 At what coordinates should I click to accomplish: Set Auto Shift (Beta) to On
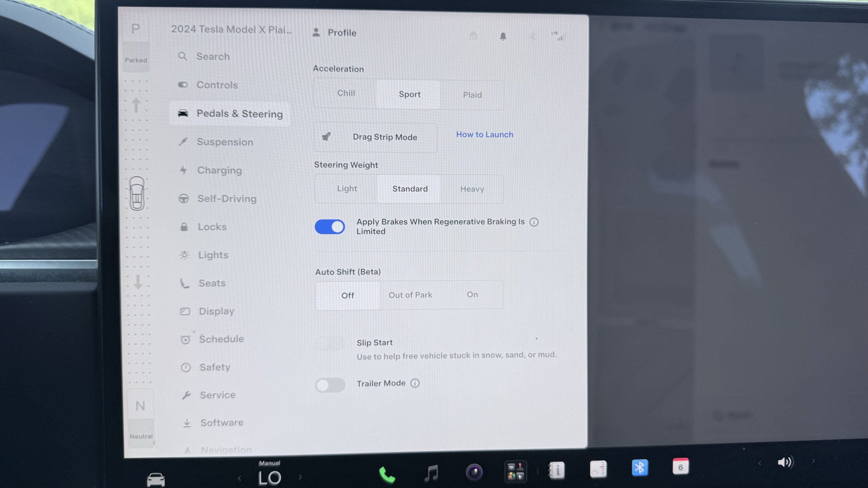coord(472,295)
